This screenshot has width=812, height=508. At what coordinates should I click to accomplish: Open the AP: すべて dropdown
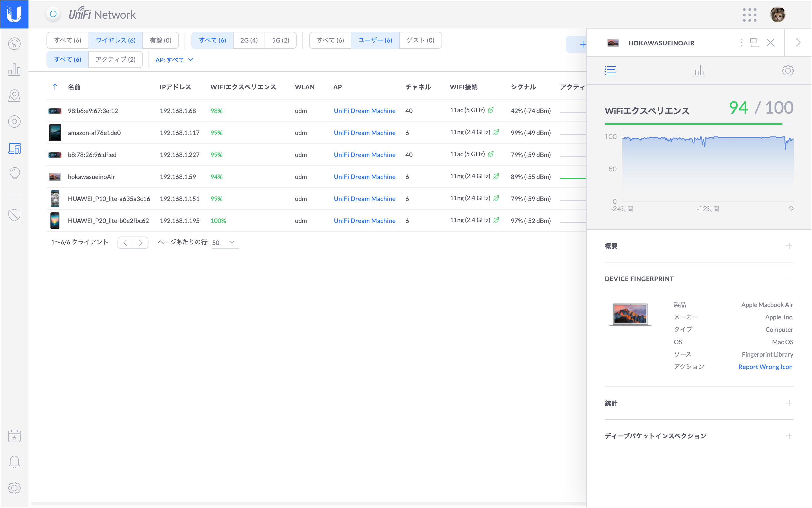[174, 60]
